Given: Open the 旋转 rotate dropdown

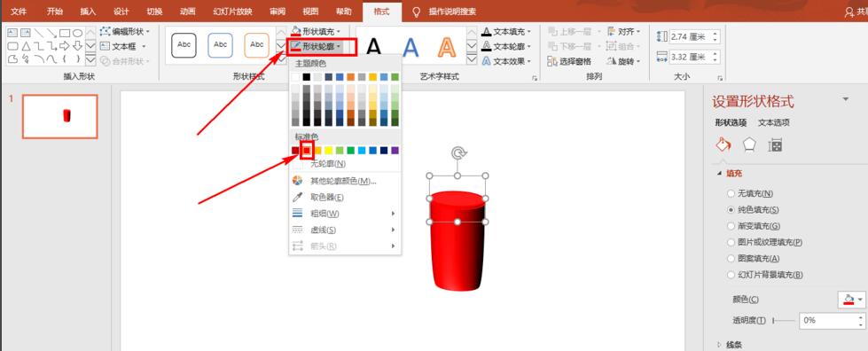Looking at the screenshot, I should (x=624, y=61).
